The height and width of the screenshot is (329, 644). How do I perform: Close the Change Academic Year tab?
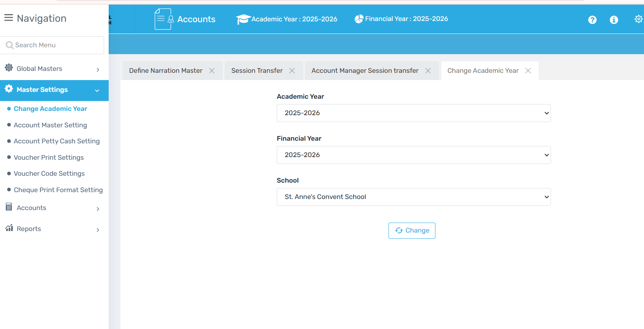(x=528, y=71)
